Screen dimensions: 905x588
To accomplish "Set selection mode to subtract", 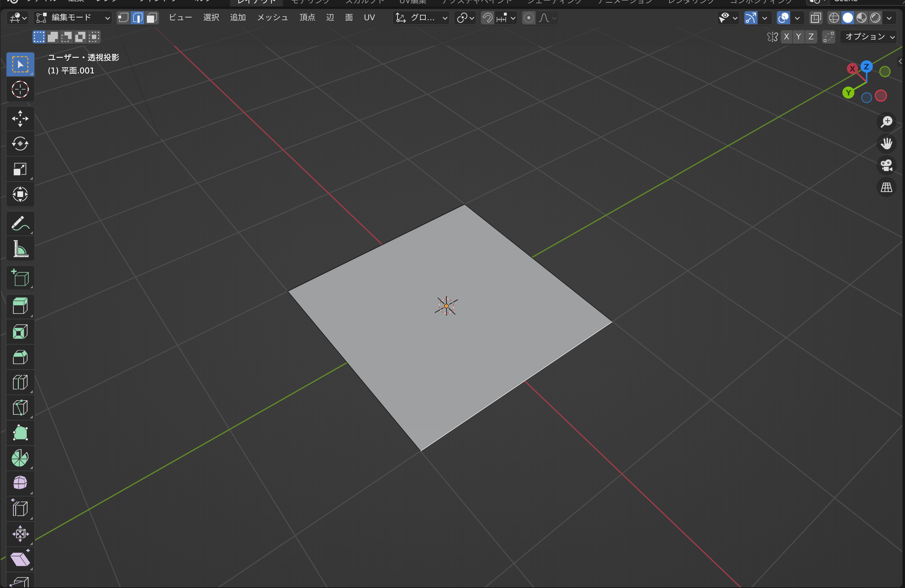I will (x=66, y=37).
